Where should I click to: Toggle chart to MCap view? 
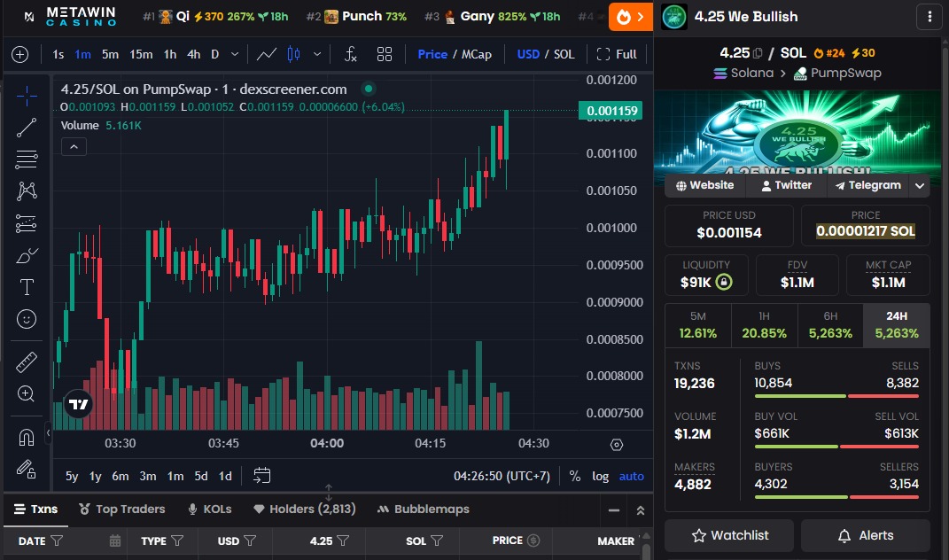pyautogui.click(x=477, y=54)
